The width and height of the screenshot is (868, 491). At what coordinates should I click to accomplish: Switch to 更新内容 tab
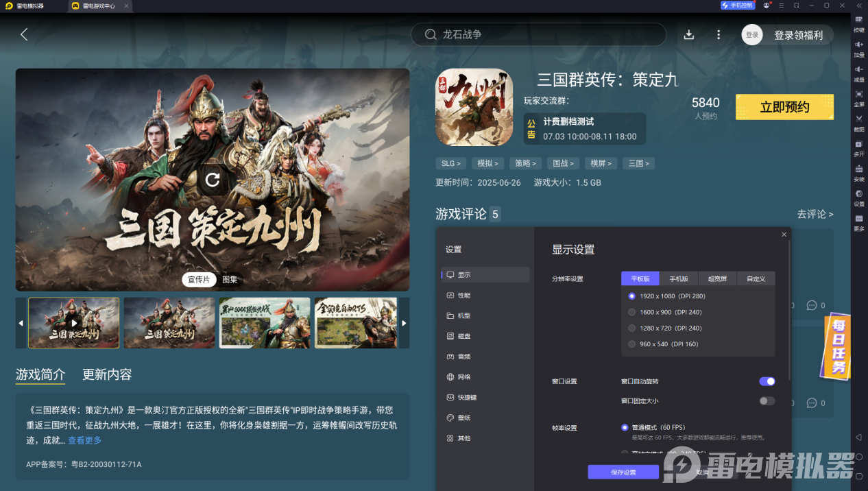coord(107,374)
